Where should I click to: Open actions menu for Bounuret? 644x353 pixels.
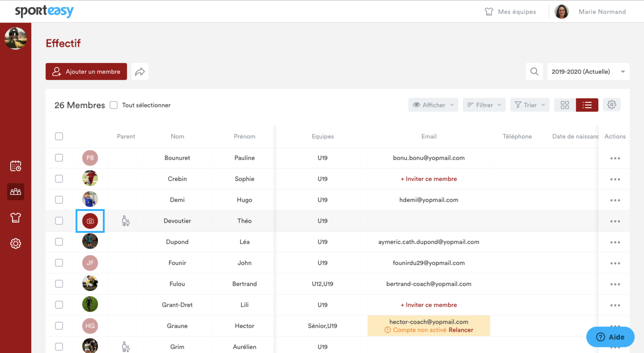pyautogui.click(x=615, y=158)
